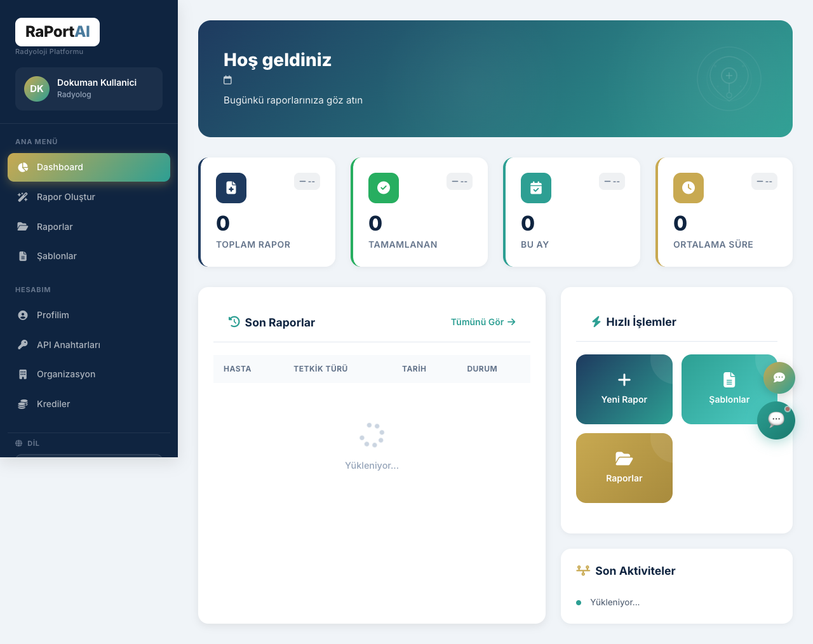Click the Ortalama Süre clock icon
The height and width of the screenshot is (644, 813).
pos(689,188)
